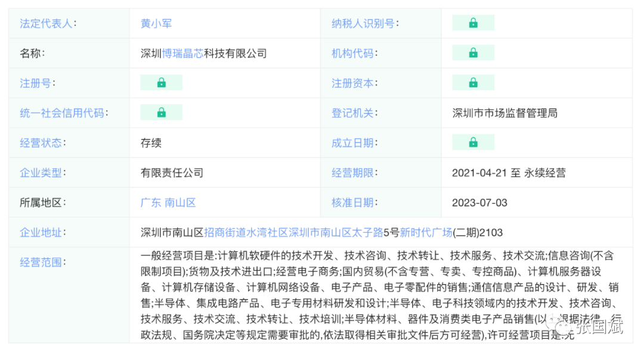
Task: Click the 核准日期 field label
Action: tap(352, 203)
